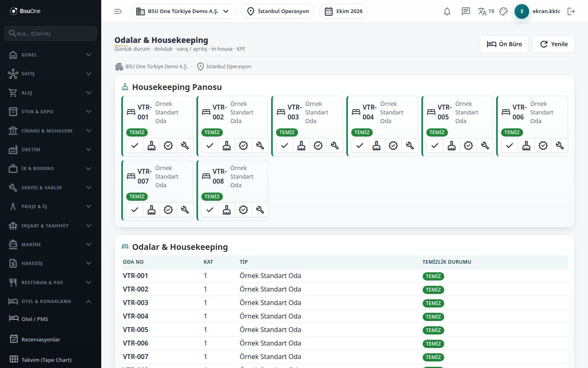Open Rezervasyonlar menu item
The width and height of the screenshot is (588, 368).
pos(51,339)
